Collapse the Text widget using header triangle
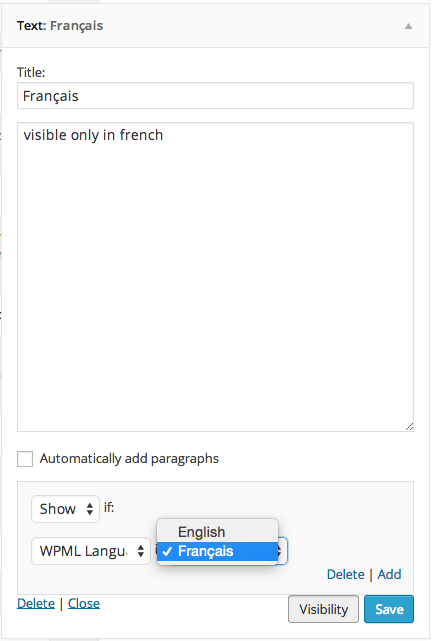 pos(408,26)
